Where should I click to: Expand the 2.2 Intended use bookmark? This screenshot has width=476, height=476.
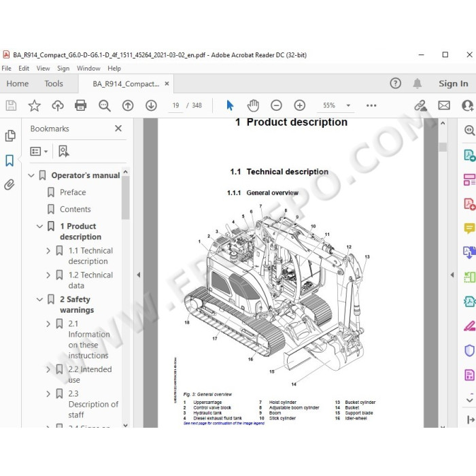[x=48, y=369]
